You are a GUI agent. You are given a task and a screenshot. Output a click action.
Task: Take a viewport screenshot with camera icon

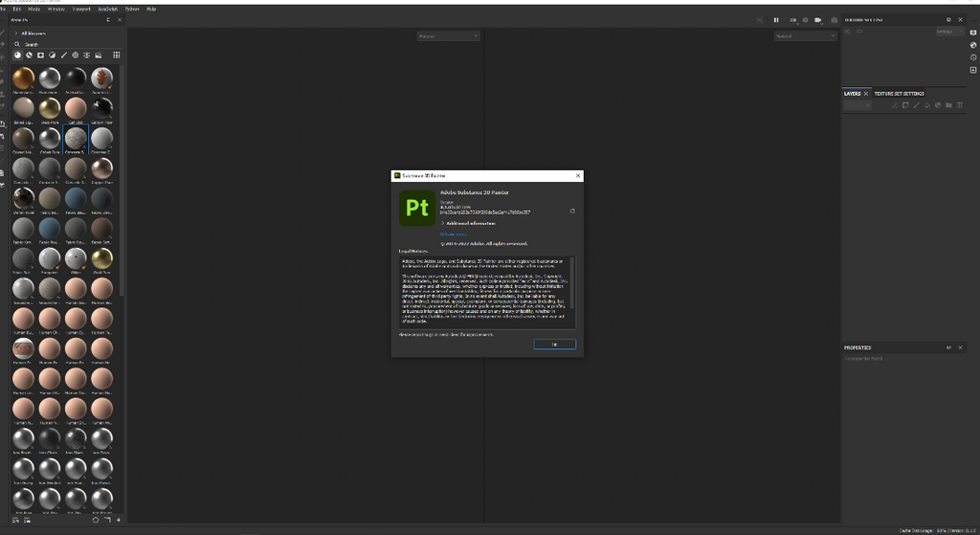click(x=834, y=20)
